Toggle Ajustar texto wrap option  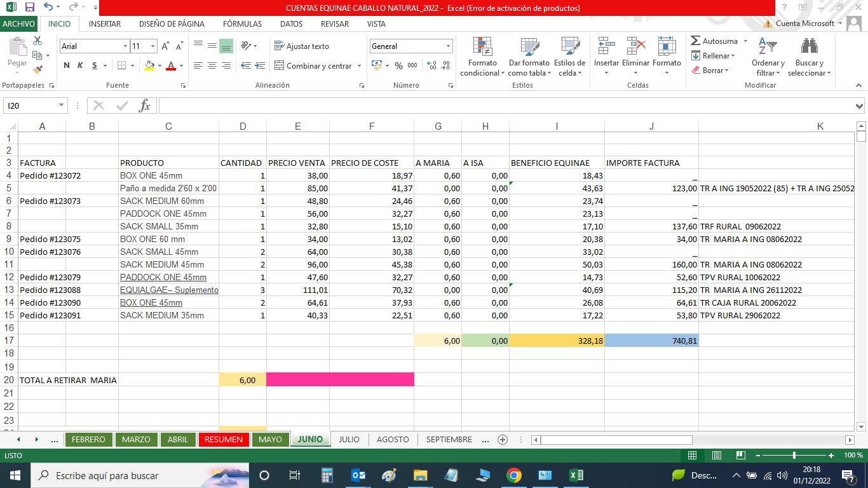pos(302,46)
